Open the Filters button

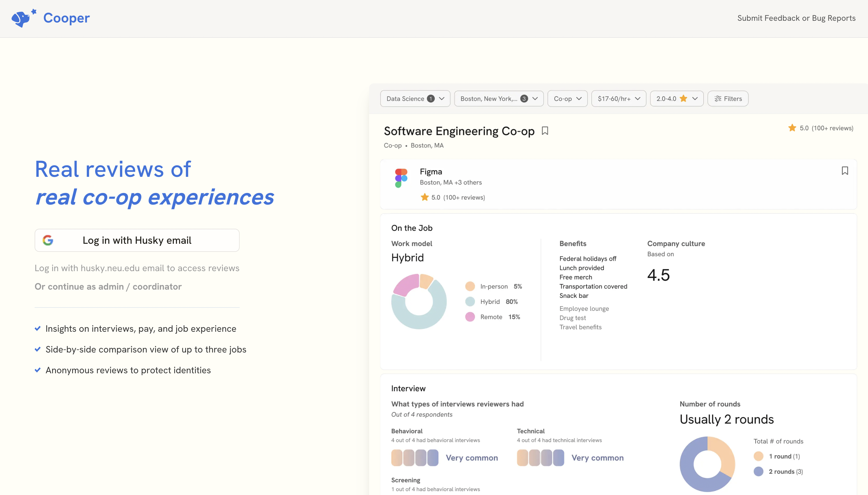click(x=728, y=99)
